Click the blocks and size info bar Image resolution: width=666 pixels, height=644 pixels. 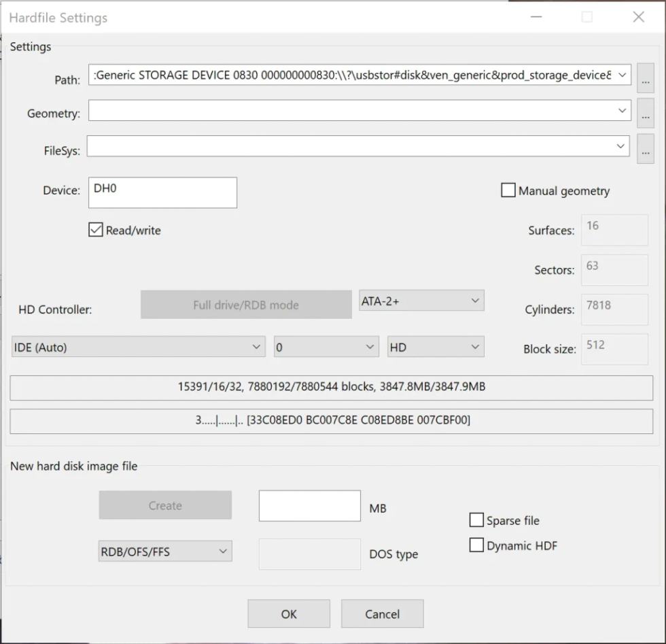pyautogui.click(x=332, y=388)
